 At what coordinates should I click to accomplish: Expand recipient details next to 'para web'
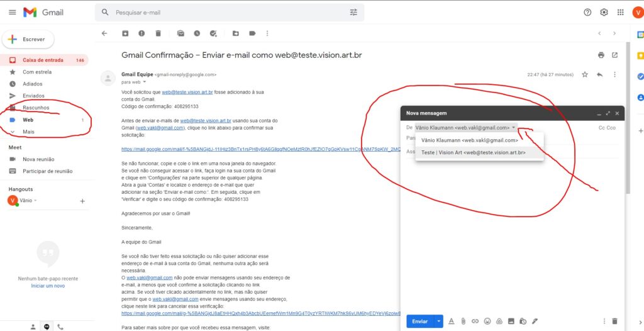[x=144, y=82]
